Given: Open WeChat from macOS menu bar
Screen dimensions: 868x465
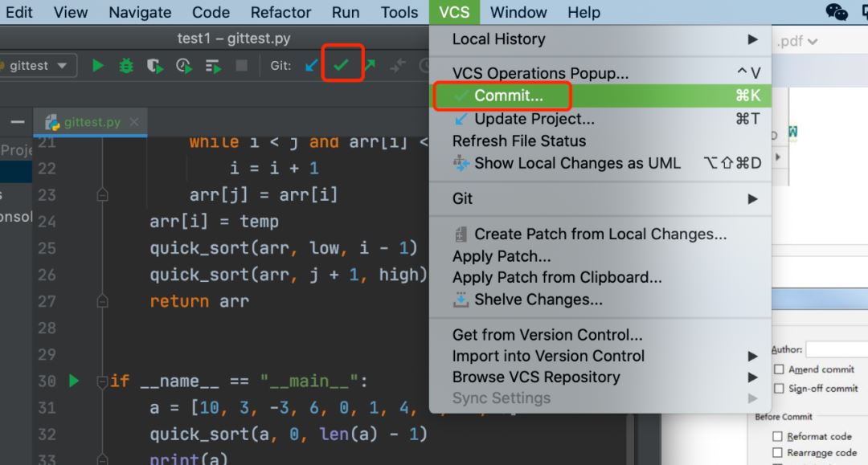Looking at the screenshot, I should pyautogui.click(x=837, y=11).
